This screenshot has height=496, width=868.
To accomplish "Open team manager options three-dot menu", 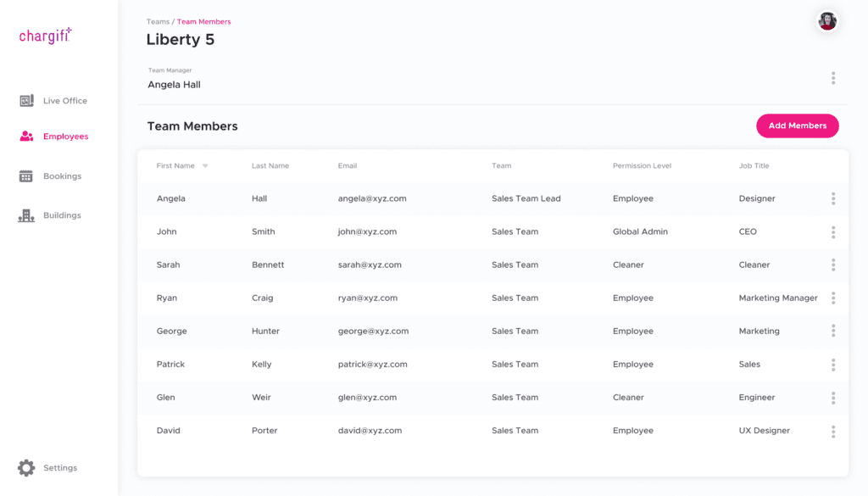I will click(x=833, y=78).
